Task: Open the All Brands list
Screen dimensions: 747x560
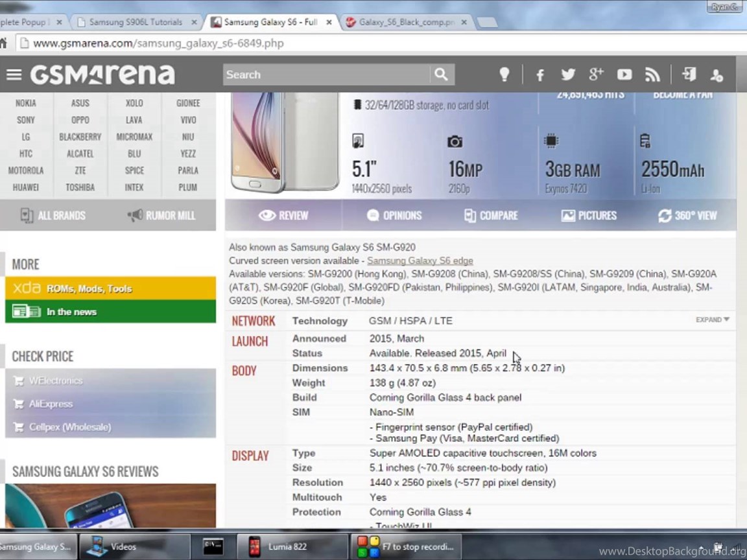Action: (53, 216)
